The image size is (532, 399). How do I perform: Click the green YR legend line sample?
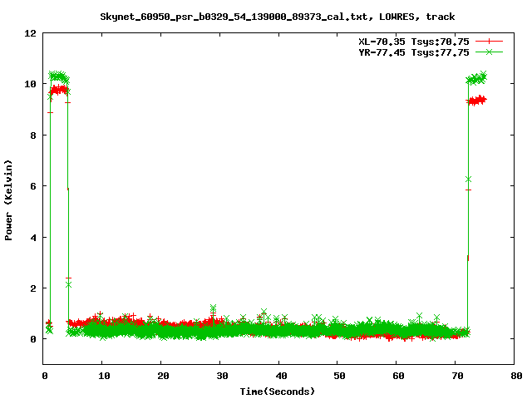(489, 52)
